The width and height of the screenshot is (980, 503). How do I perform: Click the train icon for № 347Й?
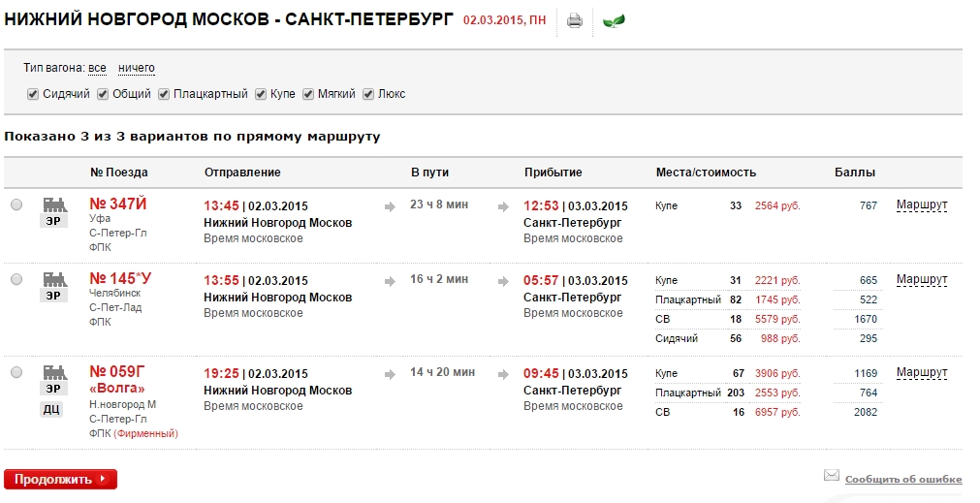[54, 204]
